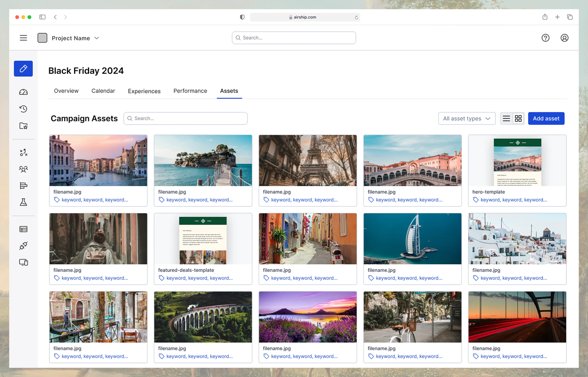Open the hero-template asset thumbnail
588x377 pixels.
pos(517,160)
